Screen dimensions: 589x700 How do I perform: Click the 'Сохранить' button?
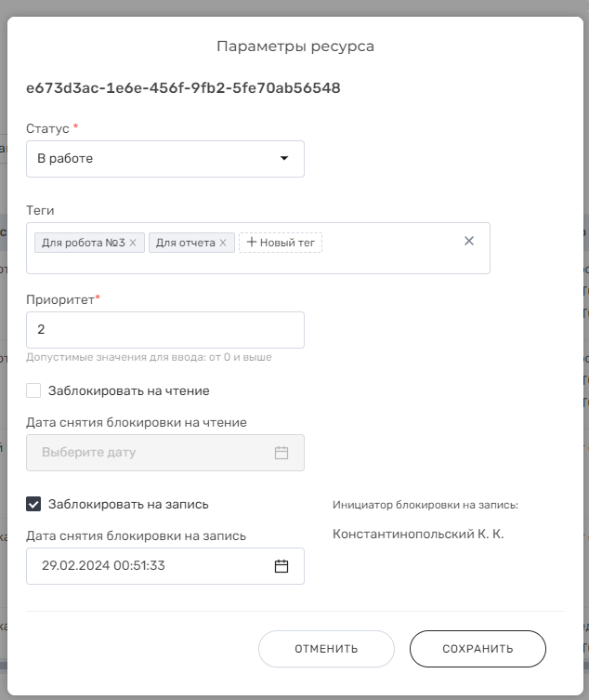click(478, 649)
